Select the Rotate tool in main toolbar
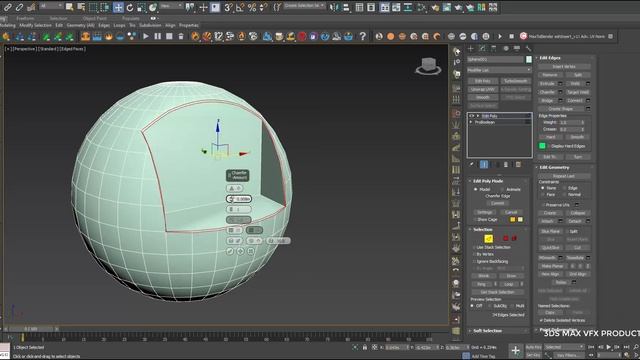The height and width of the screenshot is (360, 640). click(130, 7)
